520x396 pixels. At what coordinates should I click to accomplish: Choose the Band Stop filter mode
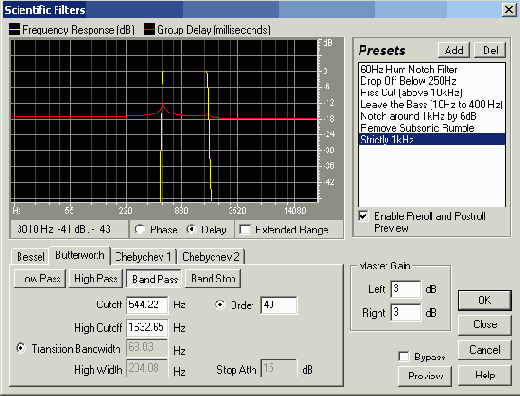pos(213,278)
